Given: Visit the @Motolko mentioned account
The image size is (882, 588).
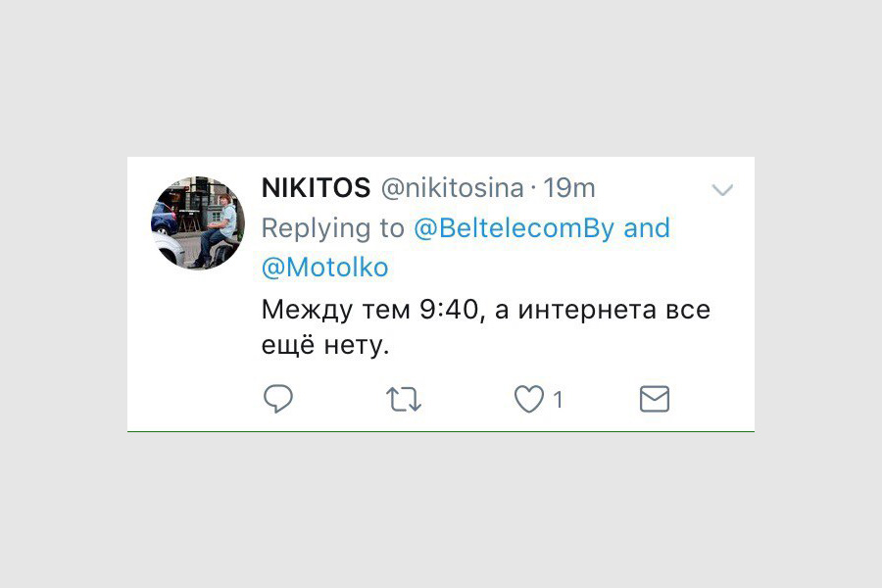Looking at the screenshot, I should [x=324, y=268].
